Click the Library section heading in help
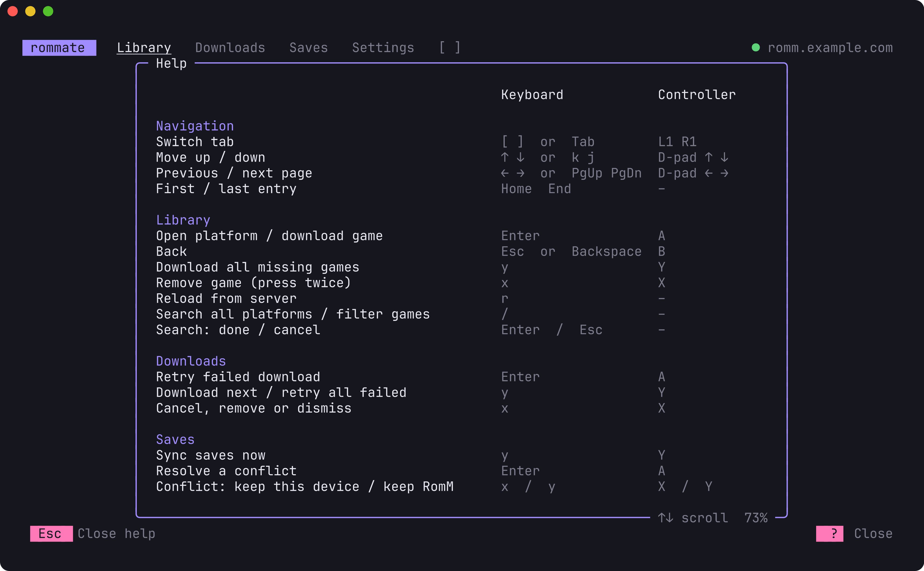 [x=183, y=220]
